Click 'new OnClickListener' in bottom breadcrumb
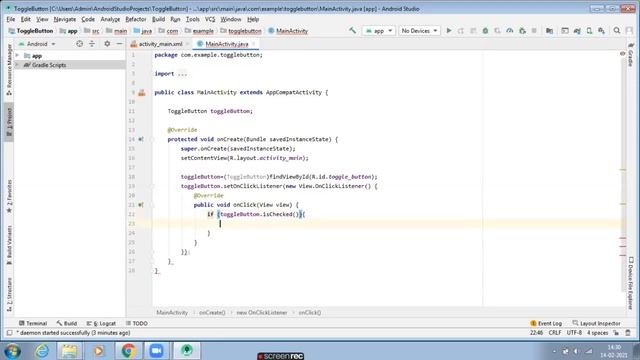The height and width of the screenshot is (360, 640). (x=262, y=313)
